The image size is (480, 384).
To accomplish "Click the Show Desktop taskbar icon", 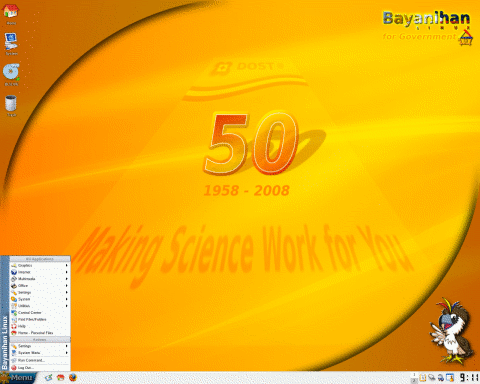I will (49, 378).
